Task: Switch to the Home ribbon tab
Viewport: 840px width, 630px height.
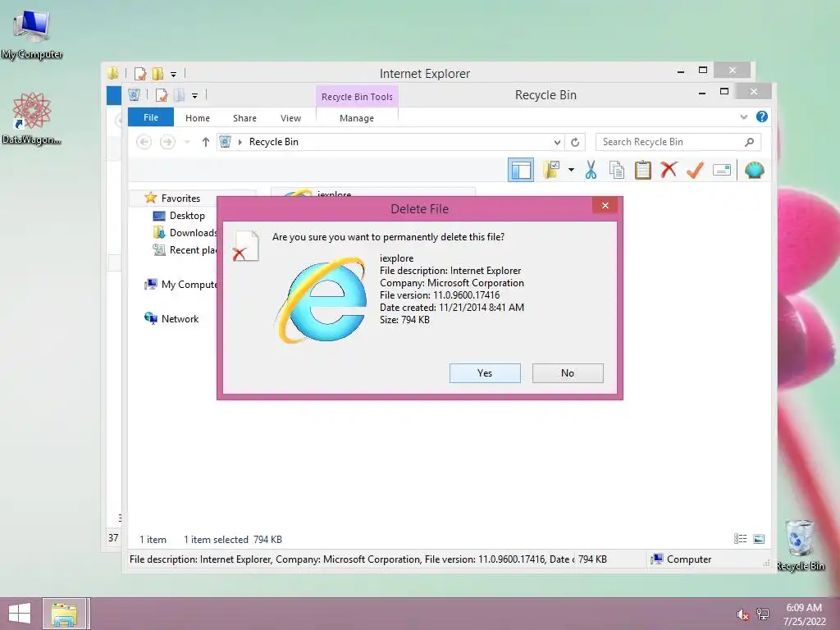Action: 197,118
